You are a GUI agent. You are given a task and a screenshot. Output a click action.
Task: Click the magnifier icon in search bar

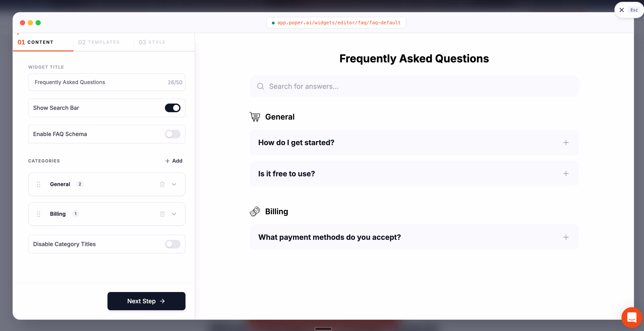tap(260, 86)
